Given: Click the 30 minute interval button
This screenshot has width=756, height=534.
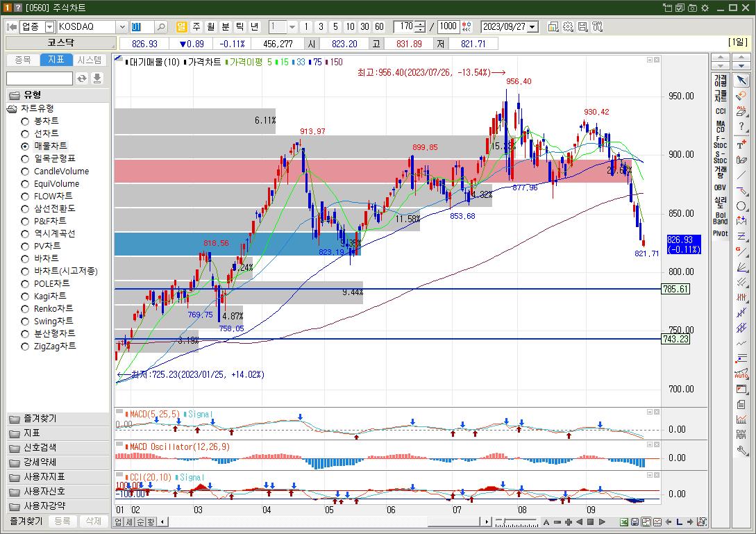Looking at the screenshot, I should (x=365, y=26).
